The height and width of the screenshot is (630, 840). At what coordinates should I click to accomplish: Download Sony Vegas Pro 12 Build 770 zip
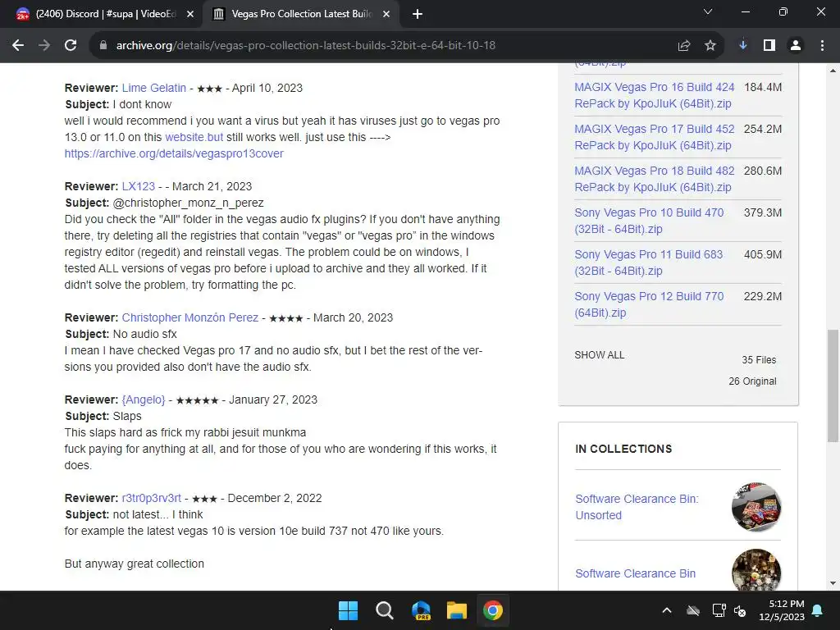[649, 304]
